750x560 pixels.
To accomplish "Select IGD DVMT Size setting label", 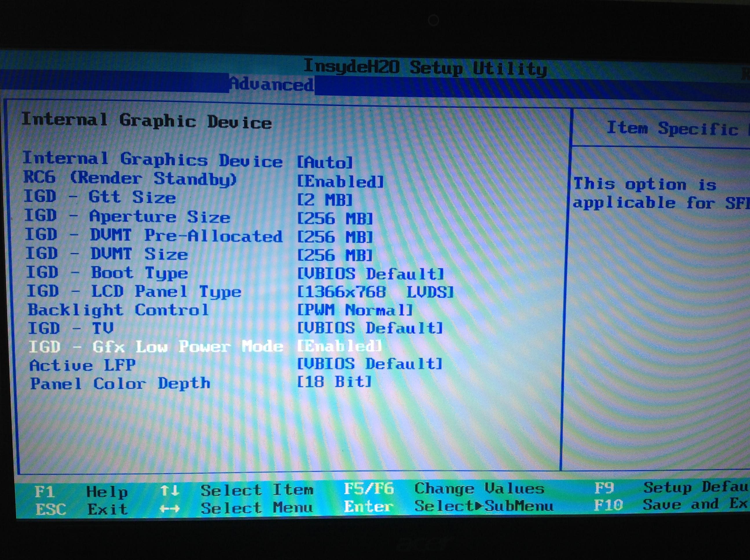I will [x=107, y=254].
